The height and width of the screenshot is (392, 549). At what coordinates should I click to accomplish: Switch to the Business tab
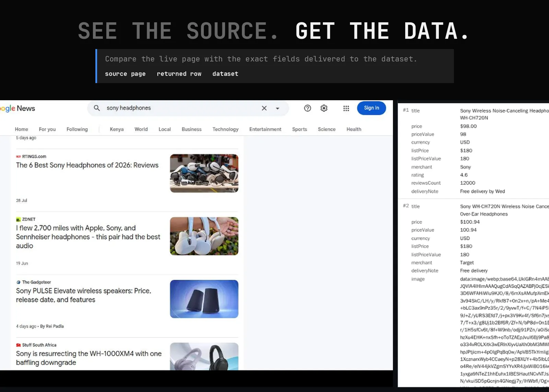tap(191, 129)
